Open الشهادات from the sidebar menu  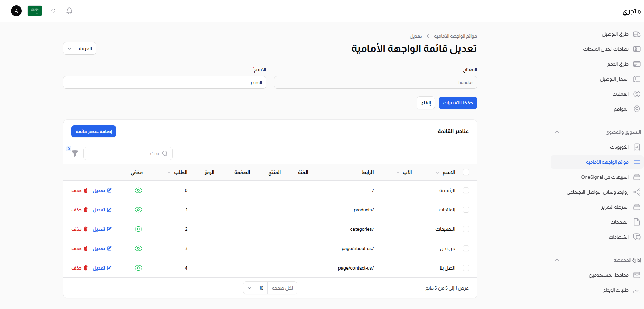(637, 237)
